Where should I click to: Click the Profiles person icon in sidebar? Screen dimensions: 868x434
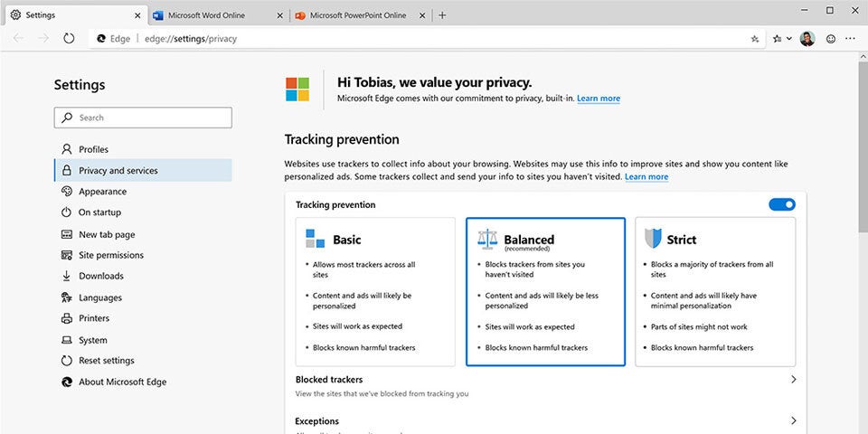66,149
